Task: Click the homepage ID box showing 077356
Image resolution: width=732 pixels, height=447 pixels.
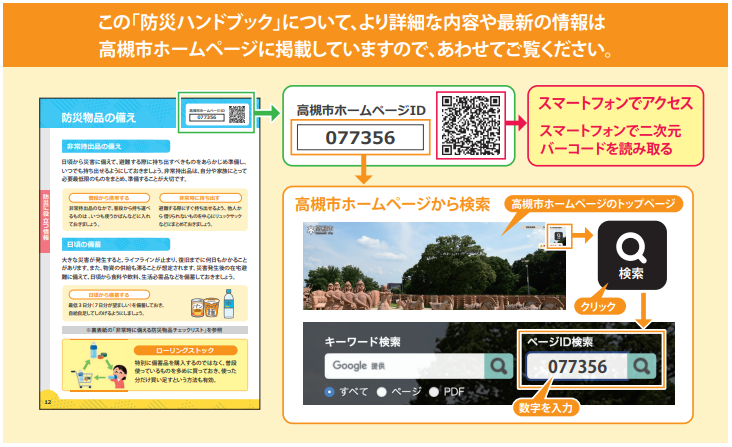Action: pyautogui.click(x=360, y=138)
